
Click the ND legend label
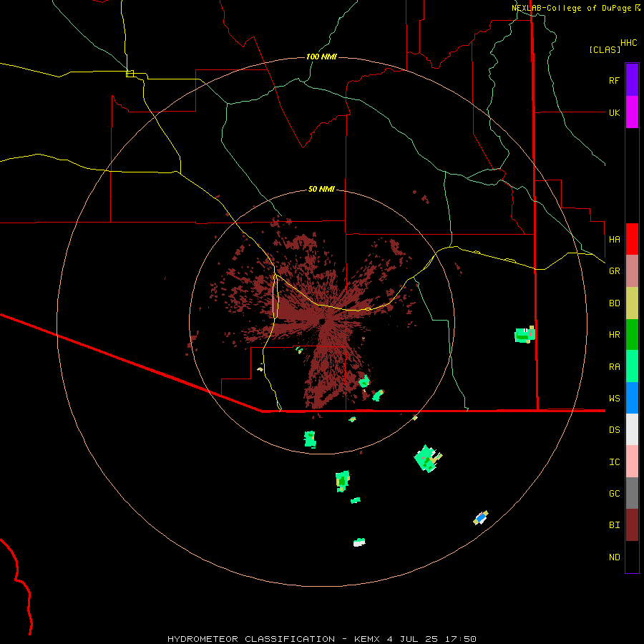pyautogui.click(x=614, y=557)
